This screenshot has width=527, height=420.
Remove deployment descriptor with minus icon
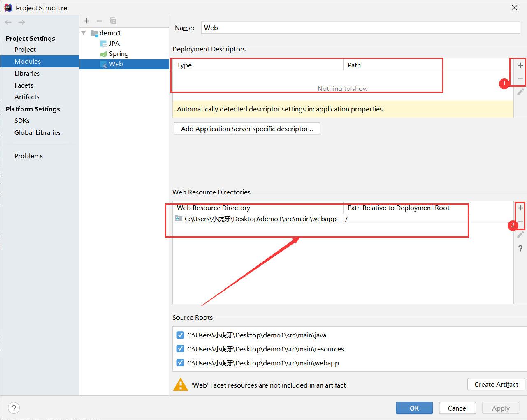520,78
